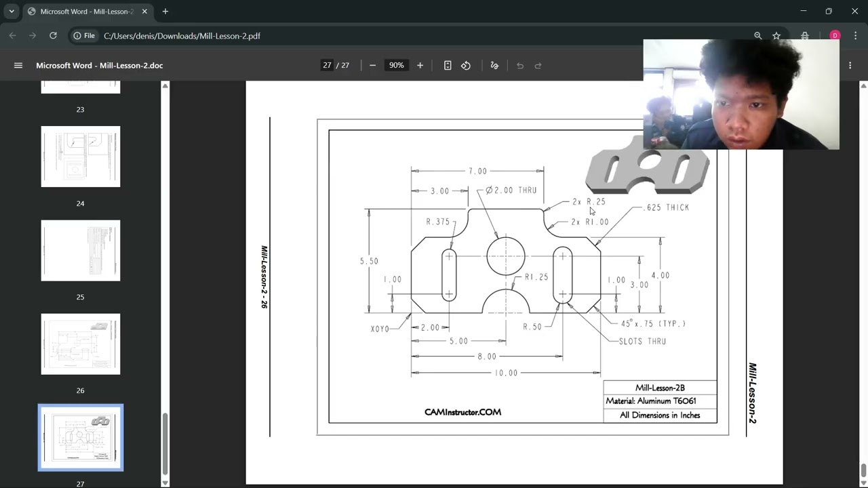Click the Redo arrow in PDF toolbar
The height and width of the screenshot is (488, 868).
(x=538, y=66)
